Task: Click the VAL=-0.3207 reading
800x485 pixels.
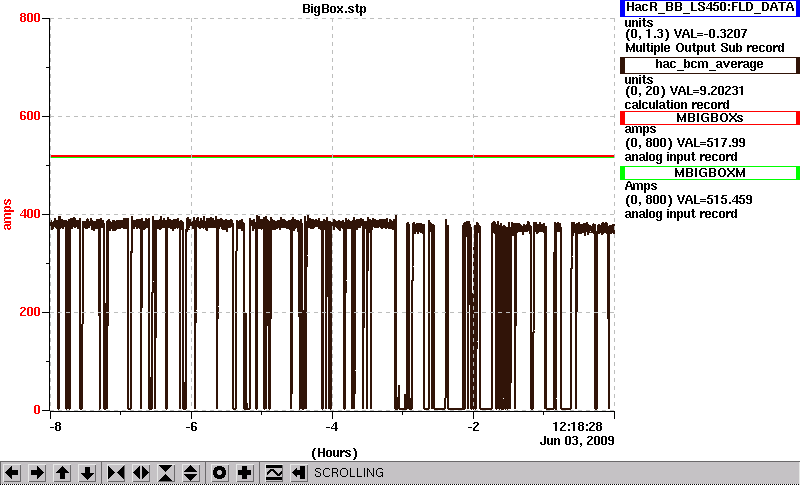Action: [x=711, y=34]
